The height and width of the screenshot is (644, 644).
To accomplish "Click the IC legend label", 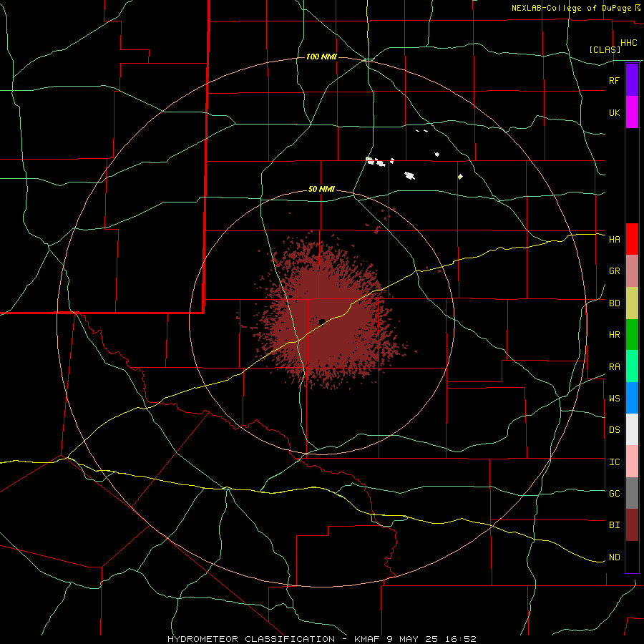I will point(614,462).
